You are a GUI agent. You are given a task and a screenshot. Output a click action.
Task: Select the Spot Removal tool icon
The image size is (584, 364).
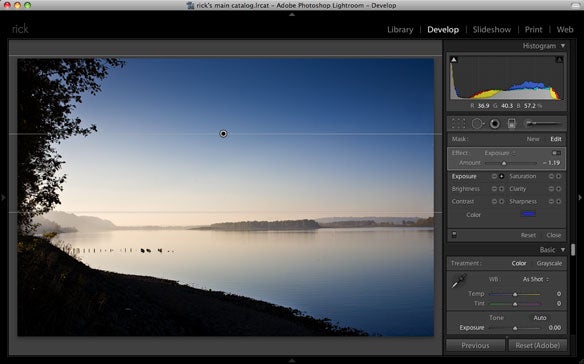(477, 123)
